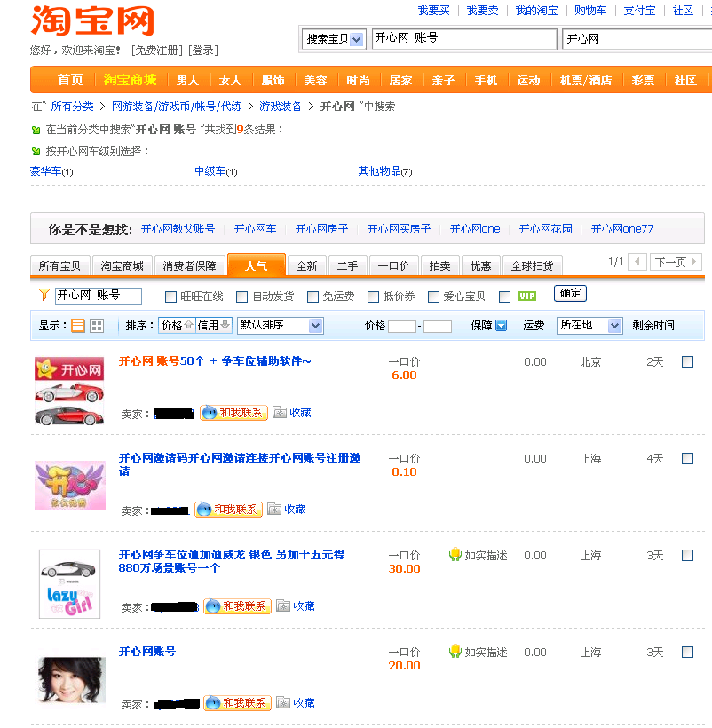Sort by price ascending button
The height and width of the screenshot is (728, 712).
point(177,325)
